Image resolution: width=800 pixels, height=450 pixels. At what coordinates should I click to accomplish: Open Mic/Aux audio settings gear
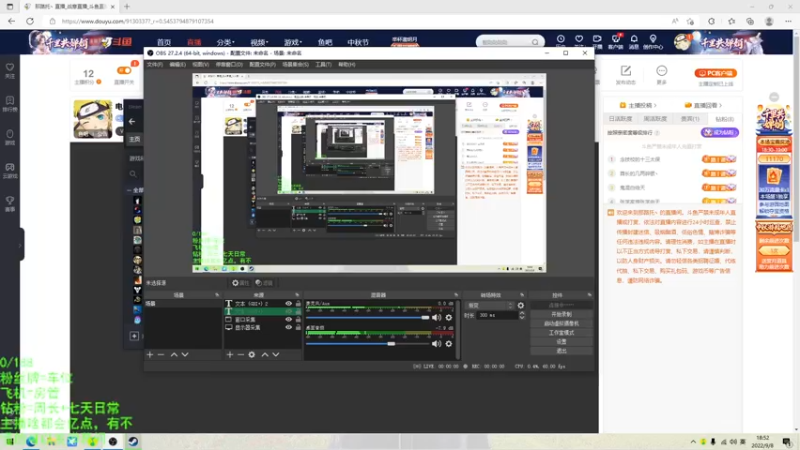click(x=448, y=317)
